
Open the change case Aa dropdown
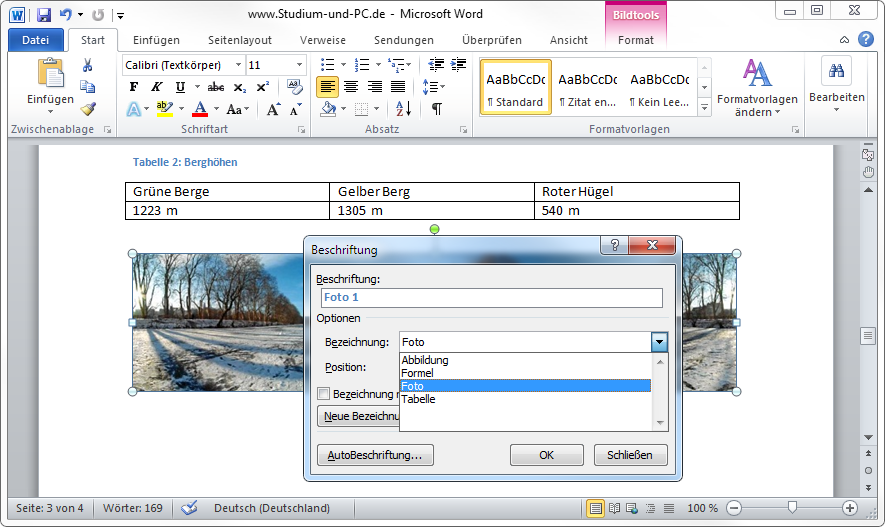tap(238, 109)
